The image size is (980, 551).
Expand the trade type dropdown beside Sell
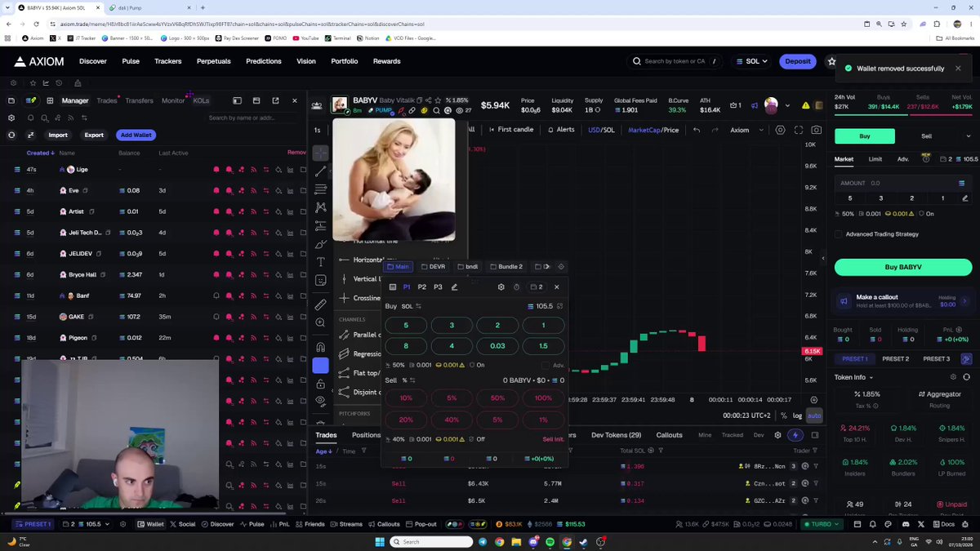969,136
